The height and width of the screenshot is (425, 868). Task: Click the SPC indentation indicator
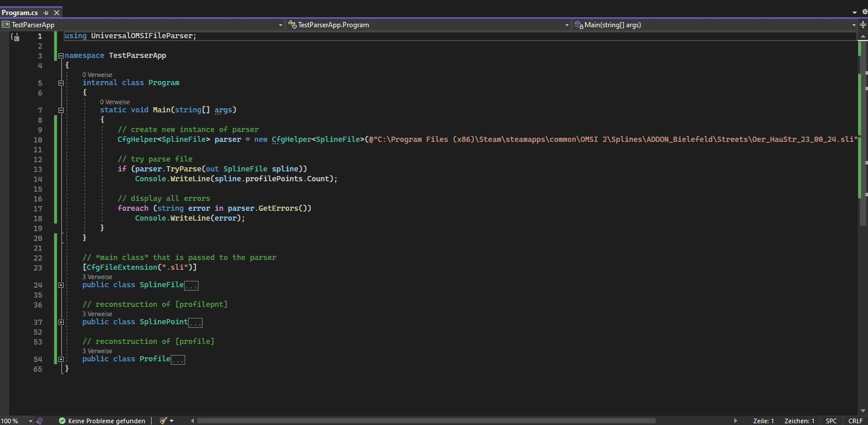pyautogui.click(x=831, y=421)
